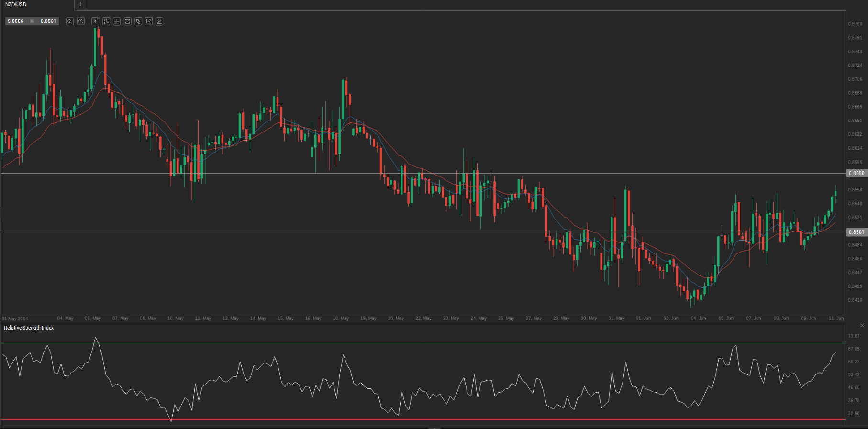
Task: Open the candlestick chart type icon
Action: coord(106,21)
